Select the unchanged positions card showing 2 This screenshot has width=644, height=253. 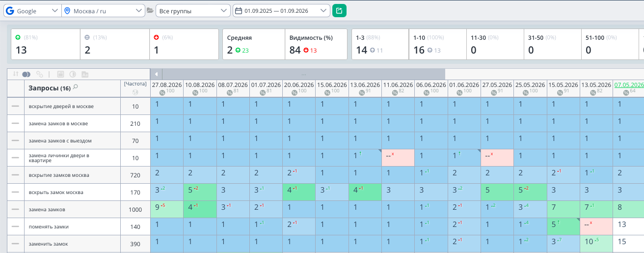pos(115,44)
